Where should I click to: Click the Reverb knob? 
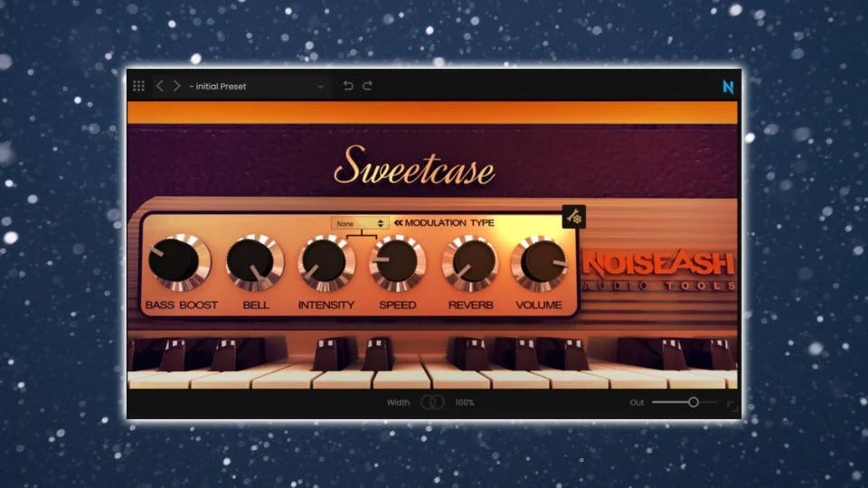point(470,262)
